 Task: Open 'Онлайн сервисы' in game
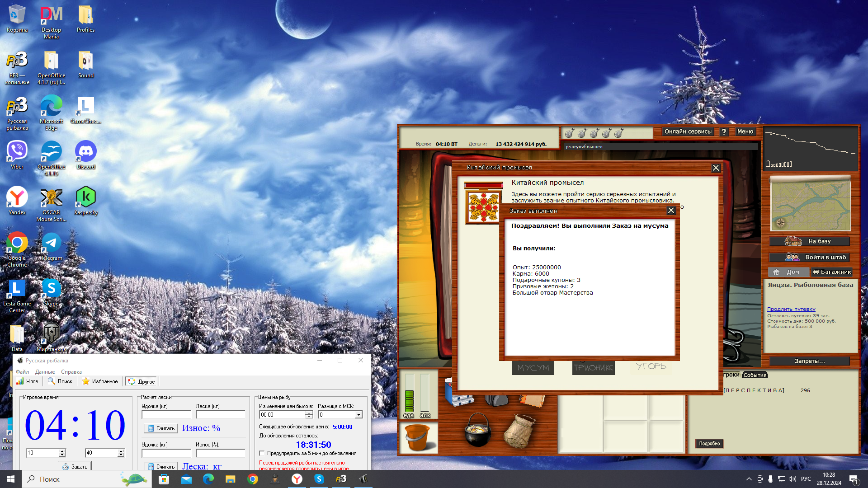tap(688, 131)
